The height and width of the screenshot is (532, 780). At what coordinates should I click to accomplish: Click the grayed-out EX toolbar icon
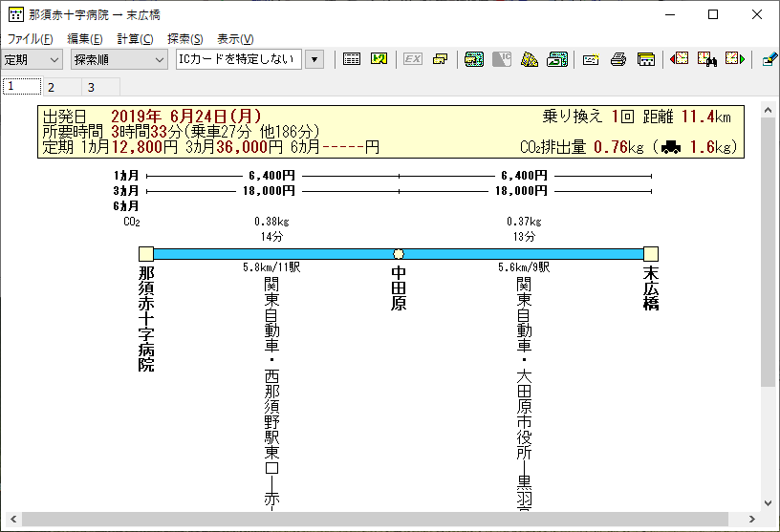(412, 59)
